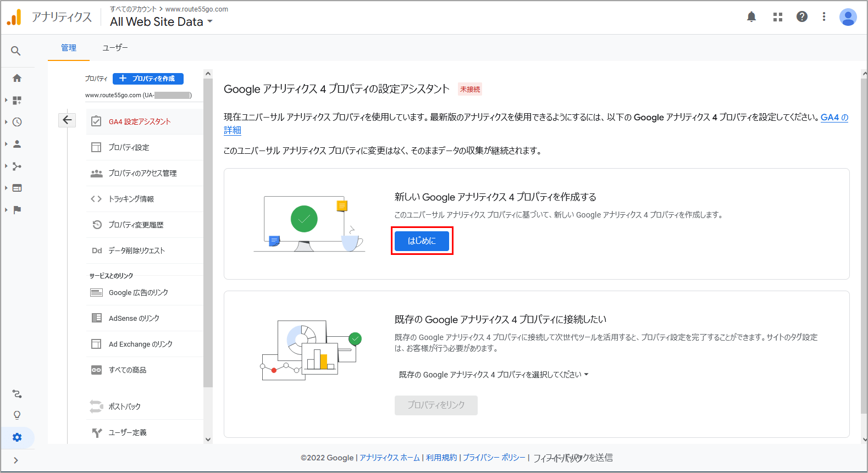Click the code brackets icon for トラッキング情報

(96, 199)
